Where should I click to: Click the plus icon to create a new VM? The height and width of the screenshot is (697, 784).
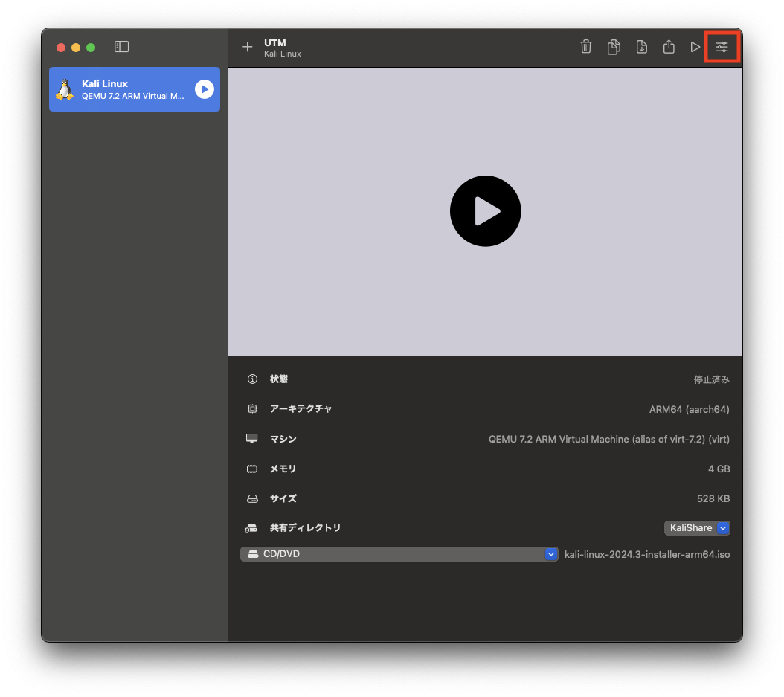point(247,47)
